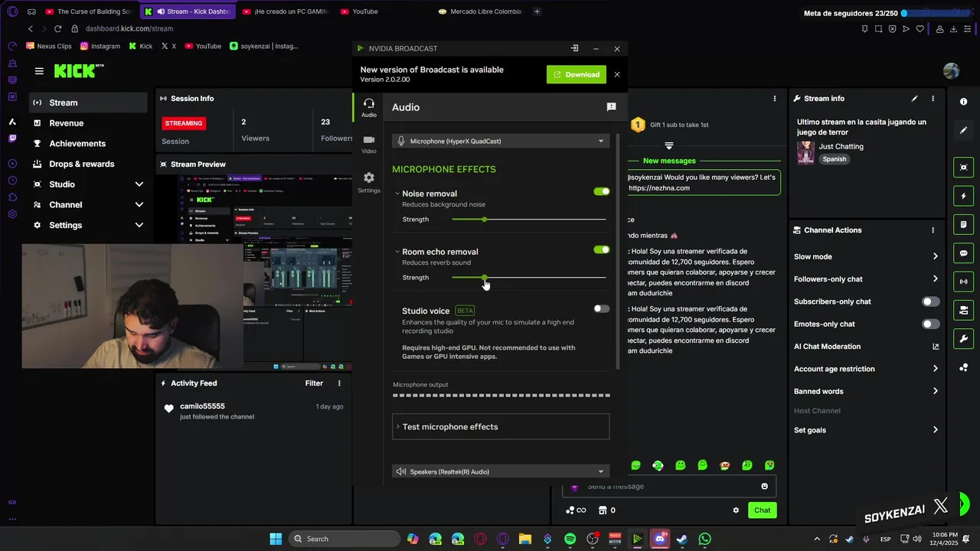
Task: Toggle Noise removal effect off
Action: point(602,191)
